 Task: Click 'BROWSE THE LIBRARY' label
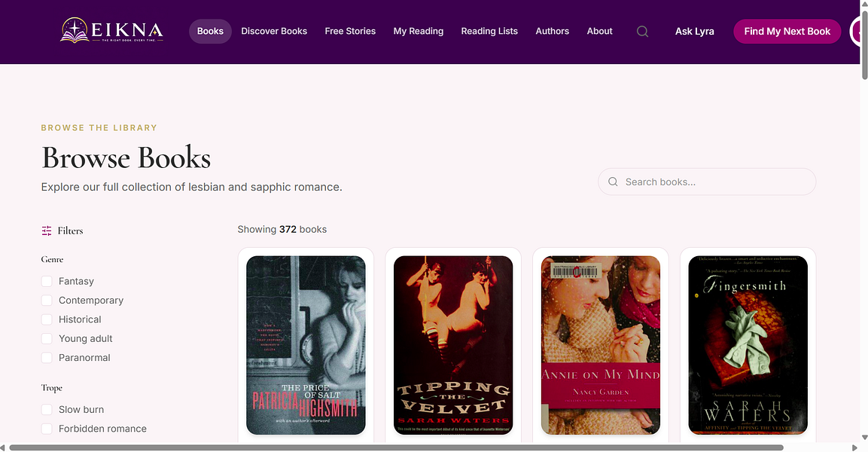(x=99, y=128)
